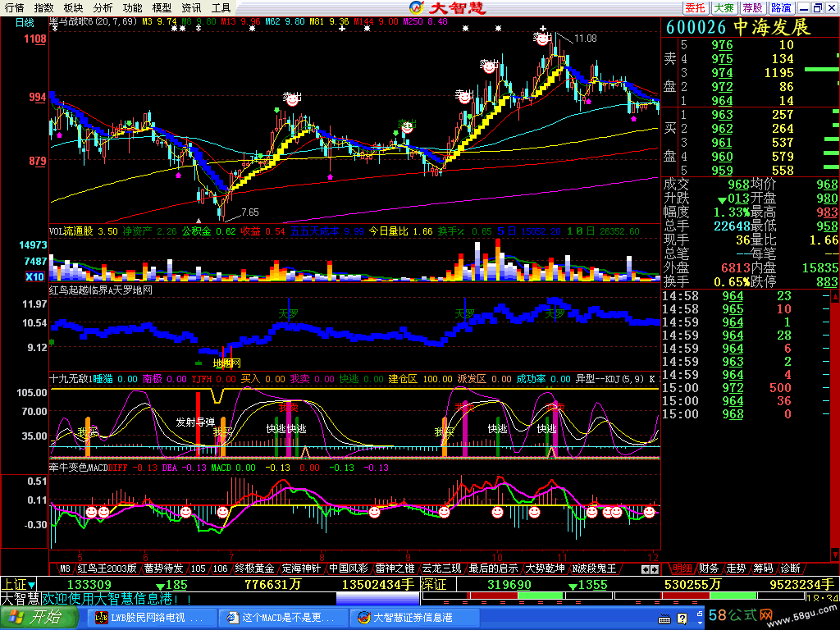The width and height of the screenshot is (840, 630).
Task: Click the keyboard icon in system tray
Action: 664,619
